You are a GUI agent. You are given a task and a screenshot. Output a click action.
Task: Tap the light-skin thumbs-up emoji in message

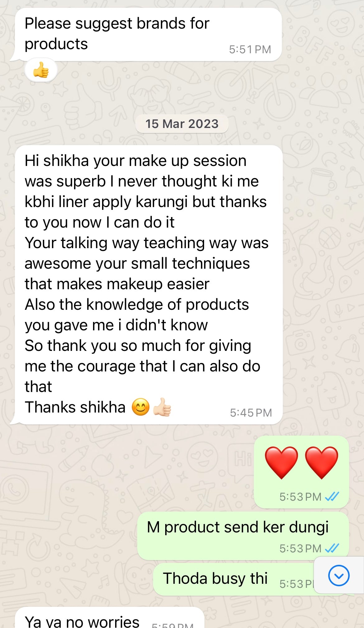point(162,407)
